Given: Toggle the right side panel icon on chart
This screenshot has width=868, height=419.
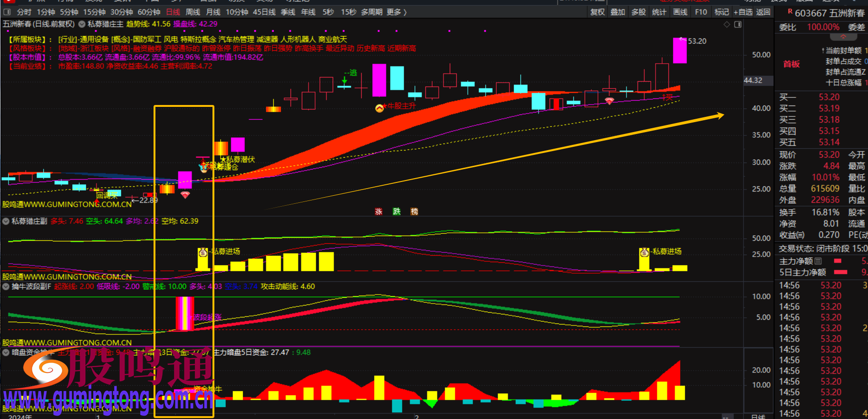Looking at the screenshot, I should [x=738, y=24].
